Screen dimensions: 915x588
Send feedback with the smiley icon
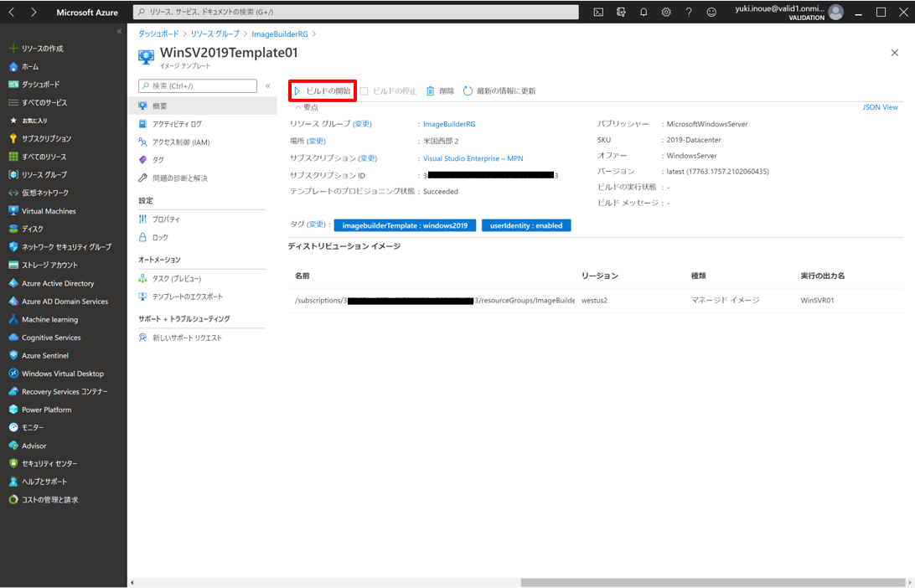tap(711, 12)
